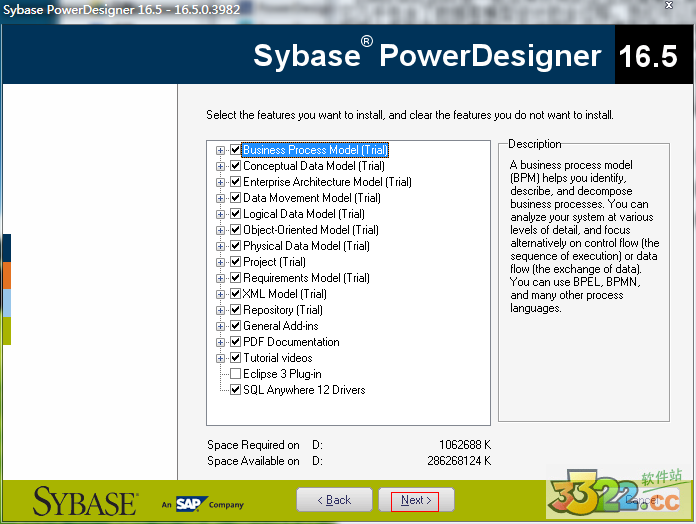Expand Project (Trial) tree node

pos(220,262)
